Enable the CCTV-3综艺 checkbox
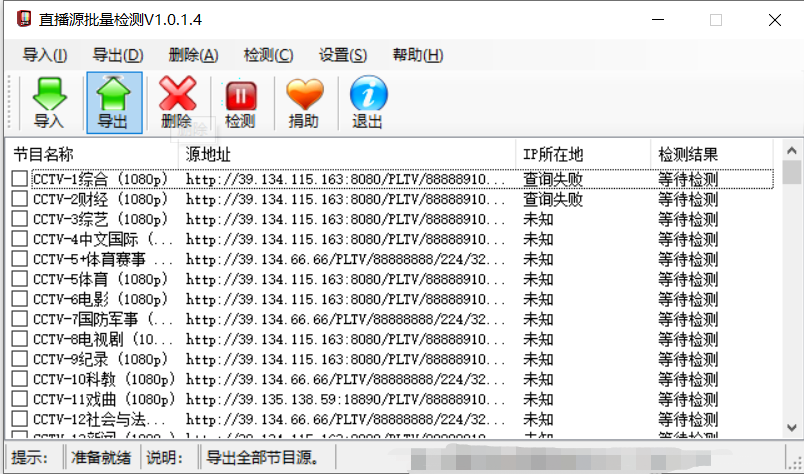Screen dimensions: 804x474 click(20, 219)
